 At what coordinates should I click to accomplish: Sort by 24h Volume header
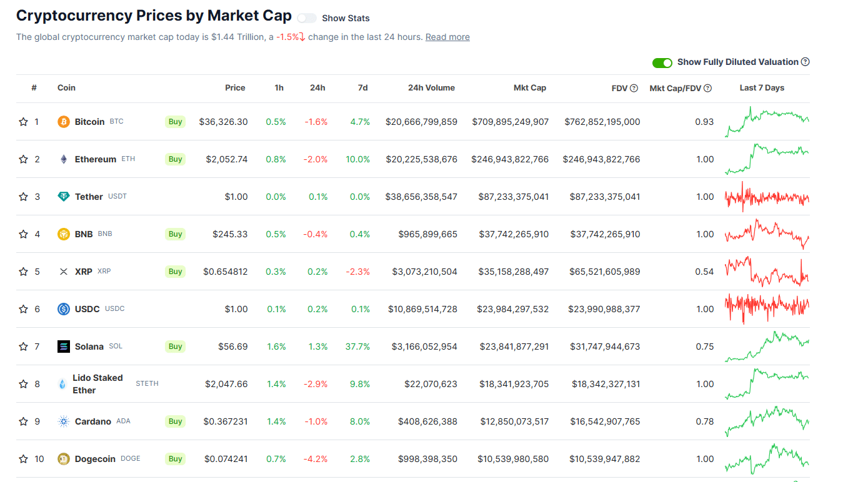point(431,87)
